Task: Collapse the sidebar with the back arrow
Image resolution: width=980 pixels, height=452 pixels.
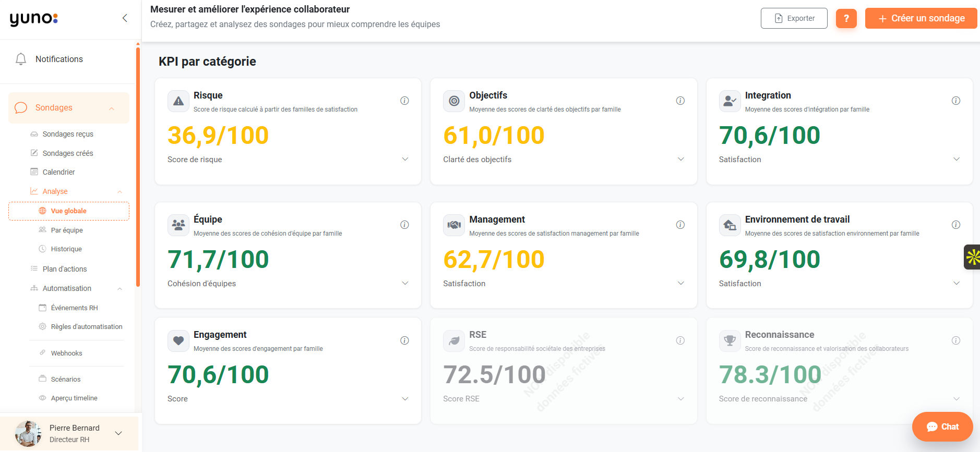Action: tap(125, 18)
